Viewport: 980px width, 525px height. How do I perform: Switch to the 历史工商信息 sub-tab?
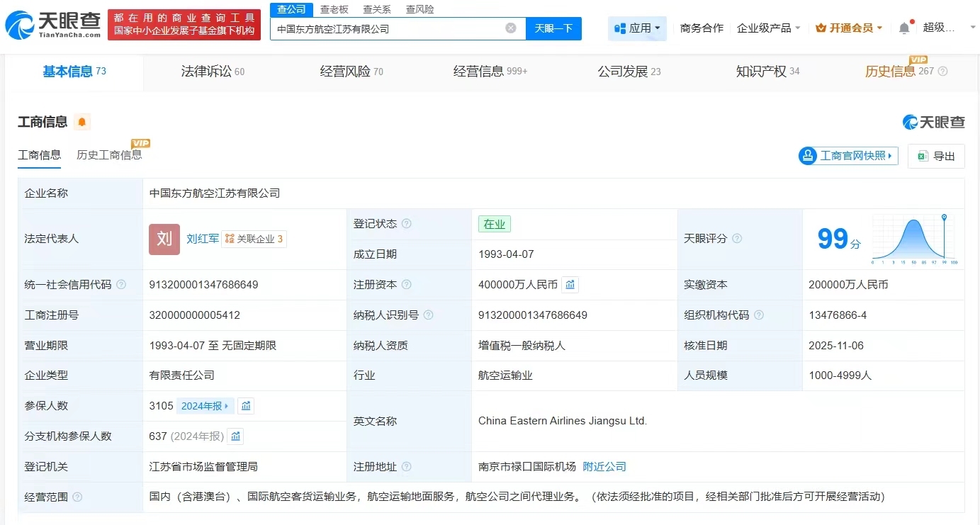click(x=109, y=155)
